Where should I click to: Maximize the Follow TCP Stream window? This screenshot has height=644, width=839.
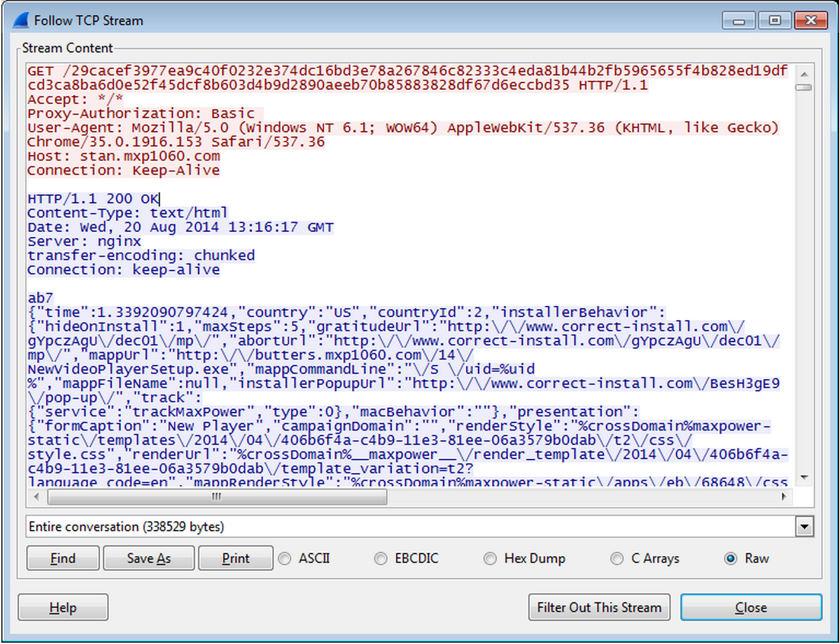pyautogui.click(x=775, y=21)
